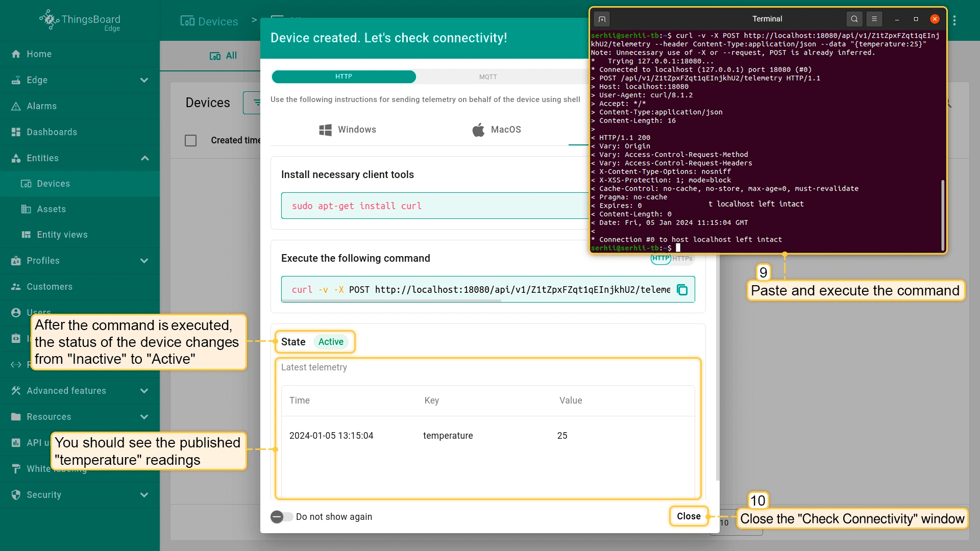Click the Customers icon in sidebar
Screen dimensions: 980x551
click(16, 287)
